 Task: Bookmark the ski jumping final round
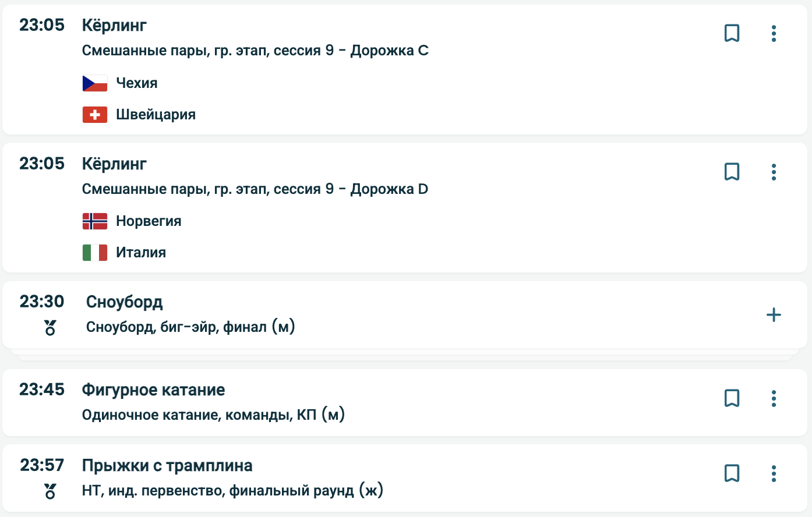point(732,473)
